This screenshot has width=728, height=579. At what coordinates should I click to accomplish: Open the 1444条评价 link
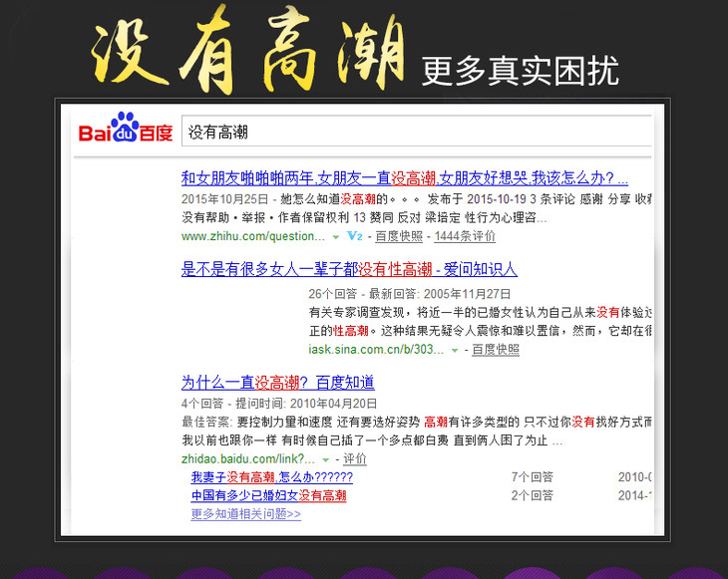[465, 236]
